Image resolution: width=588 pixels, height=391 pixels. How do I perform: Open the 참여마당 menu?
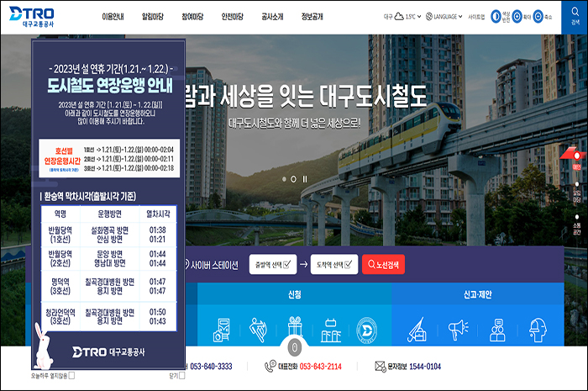point(192,17)
